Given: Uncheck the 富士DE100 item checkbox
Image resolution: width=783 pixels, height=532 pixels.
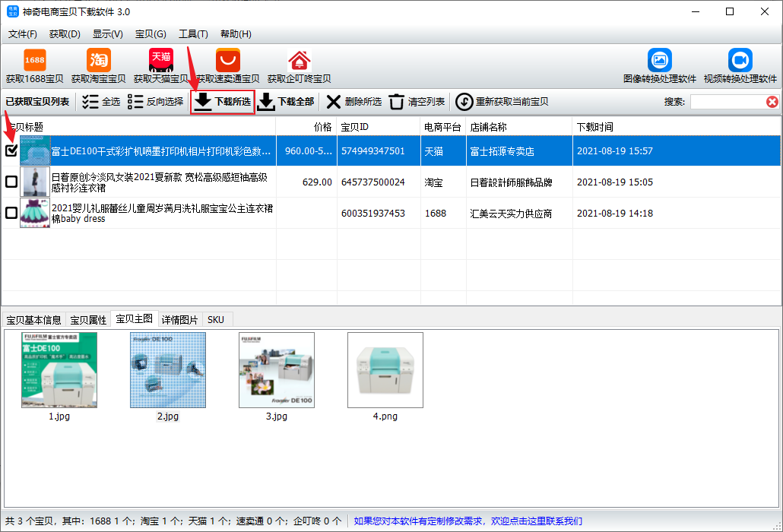Looking at the screenshot, I should (x=11, y=150).
